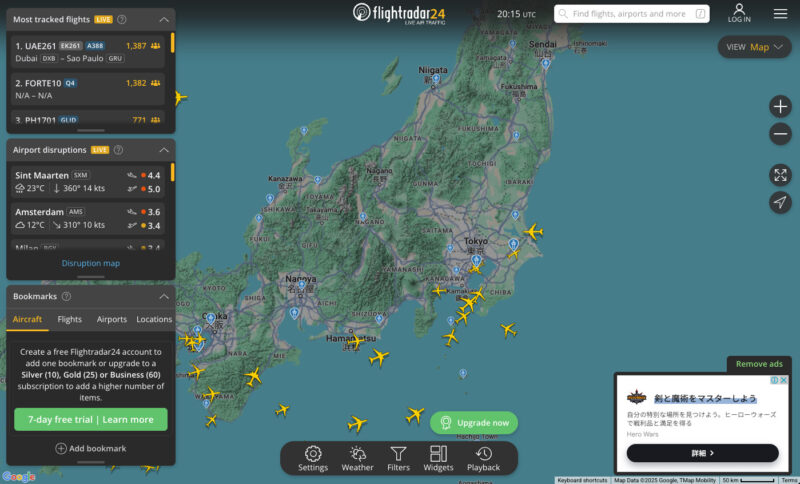Switch to Aircraft bookmarks tab
The height and width of the screenshot is (484, 800).
tap(28, 319)
